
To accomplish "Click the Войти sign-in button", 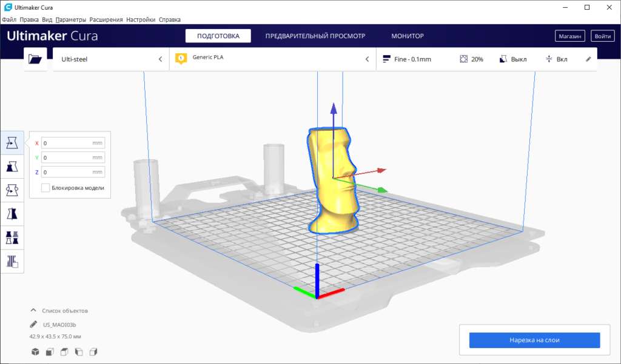I will [x=602, y=36].
